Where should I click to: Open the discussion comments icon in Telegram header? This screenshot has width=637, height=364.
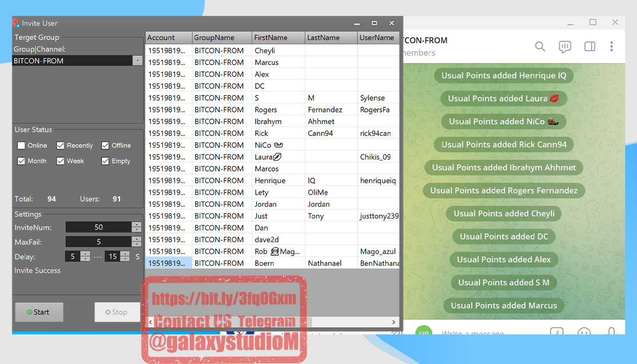point(565,46)
